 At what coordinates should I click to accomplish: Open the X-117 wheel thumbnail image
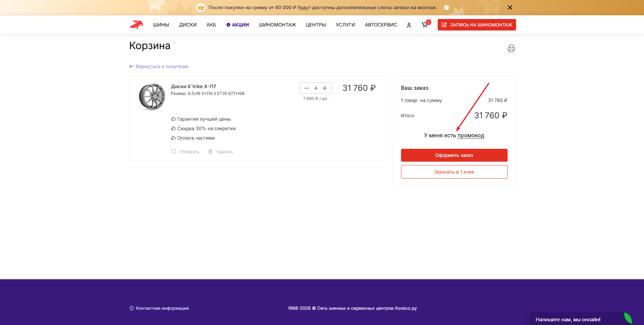(152, 97)
